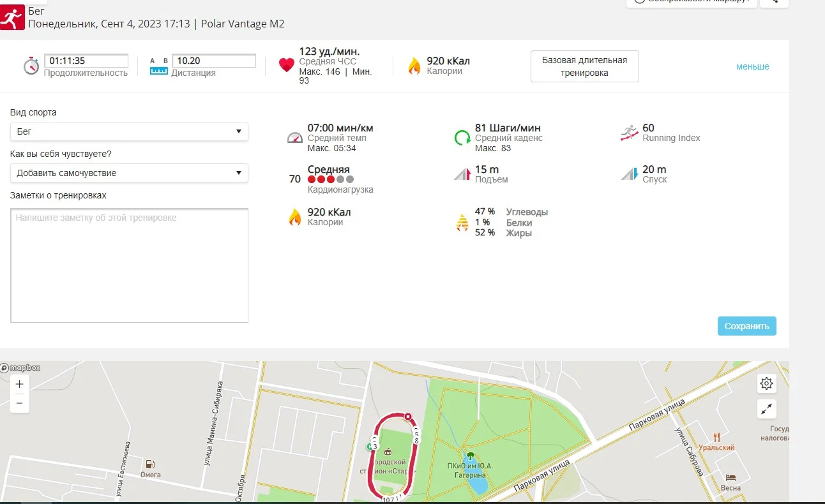
Task: Click the Уральский restaurant icon
Action: click(x=717, y=438)
